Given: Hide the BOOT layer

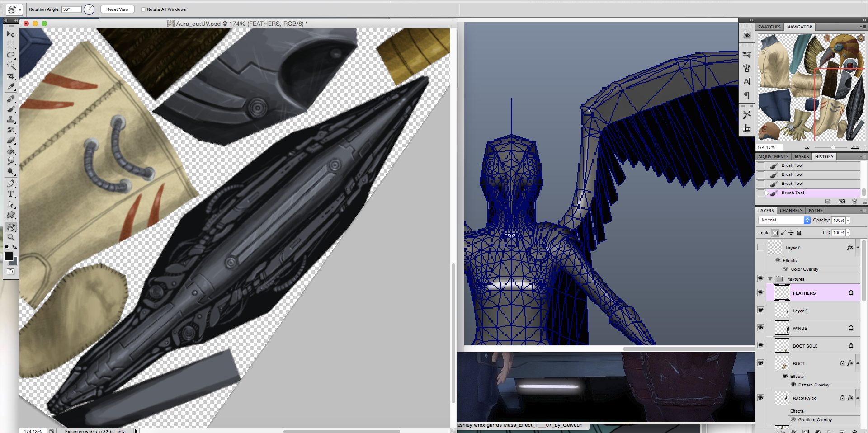Looking at the screenshot, I should point(761,363).
